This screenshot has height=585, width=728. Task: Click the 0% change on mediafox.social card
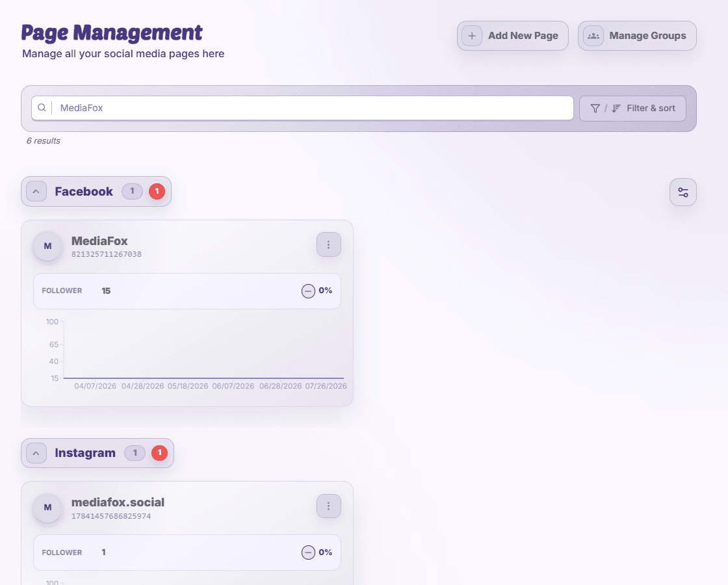point(326,552)
